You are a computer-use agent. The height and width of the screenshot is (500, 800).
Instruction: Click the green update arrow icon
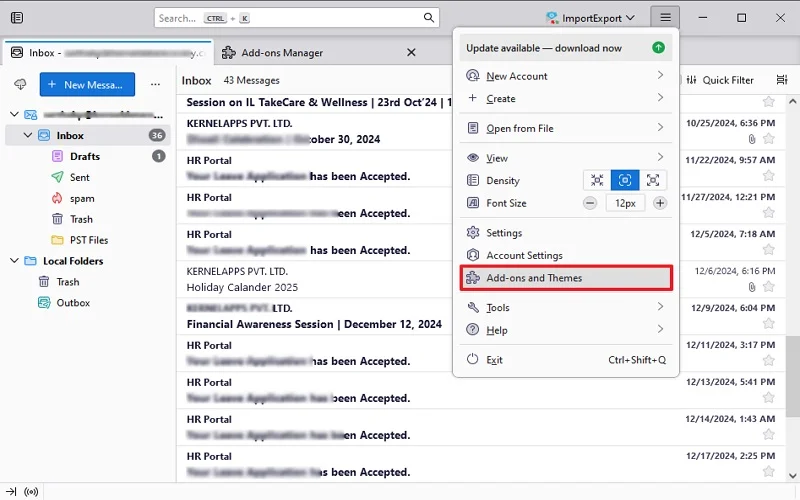pyautogui.click(x=658, y=47)
